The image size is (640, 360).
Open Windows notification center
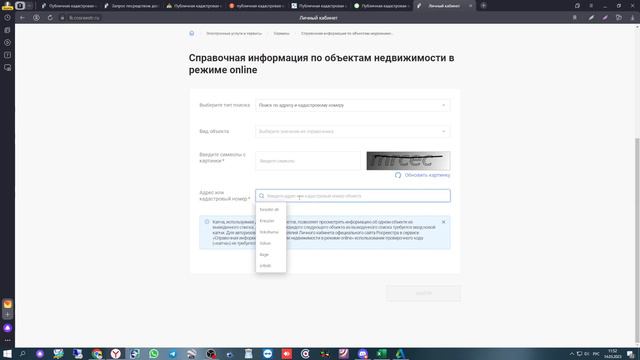click(631, 353)
